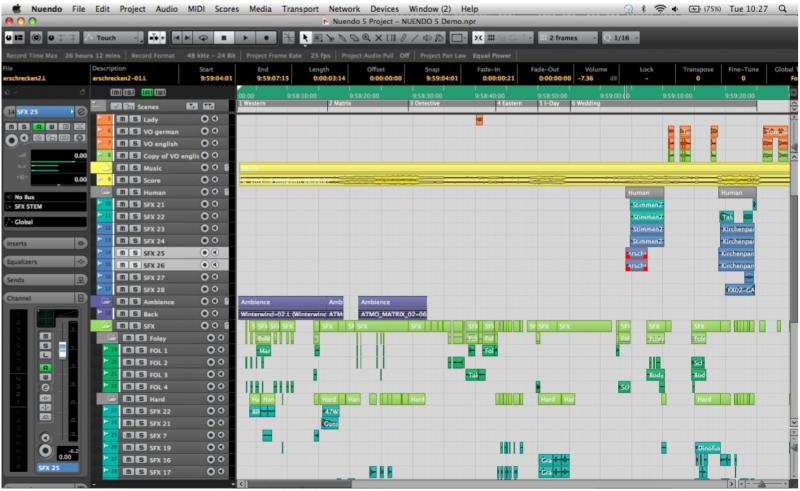This screenshot has height=491, width=800.
Task: Collapse the Hard folder track
Action: tap(112, 399)
